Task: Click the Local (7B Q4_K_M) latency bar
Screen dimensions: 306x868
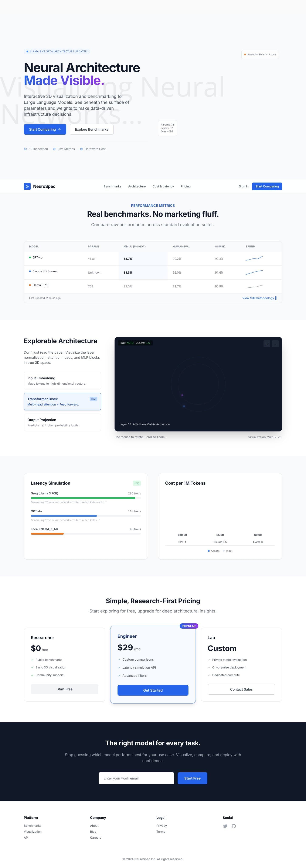Action: (x=86, y=534)
